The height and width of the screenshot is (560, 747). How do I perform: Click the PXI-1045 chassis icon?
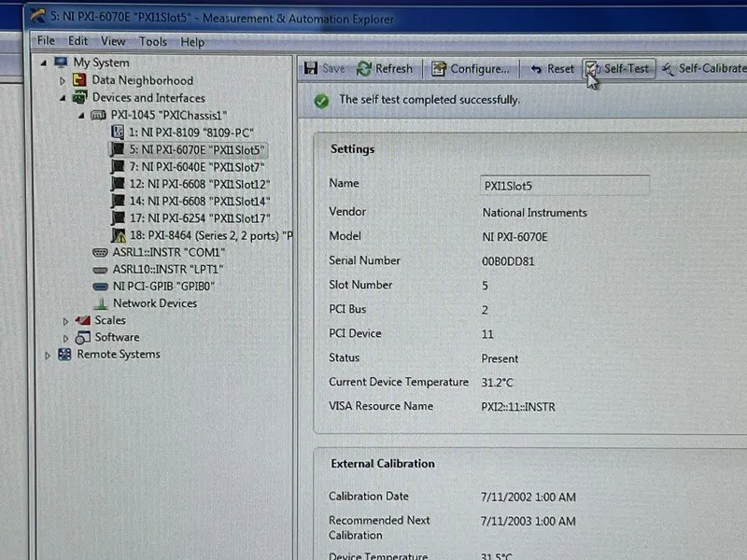pos(98,115)
